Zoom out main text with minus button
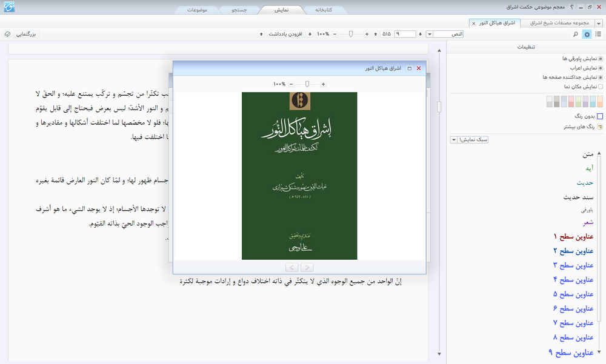 click(x=335, y=35)
